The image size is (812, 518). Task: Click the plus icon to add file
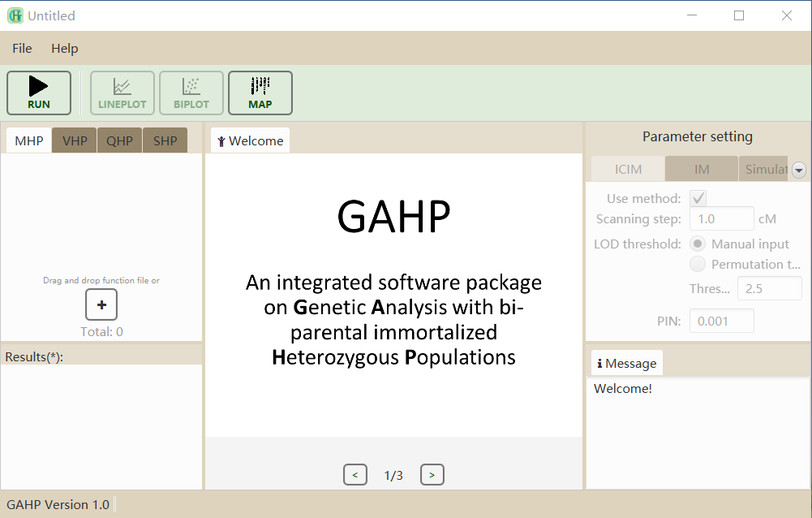coord(101,304)
